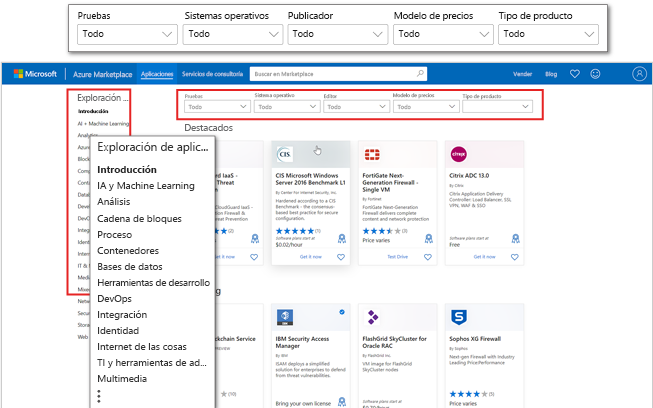653x408 pixels.
Task: Select Identidad category
Action: click(x=118, y=331)
